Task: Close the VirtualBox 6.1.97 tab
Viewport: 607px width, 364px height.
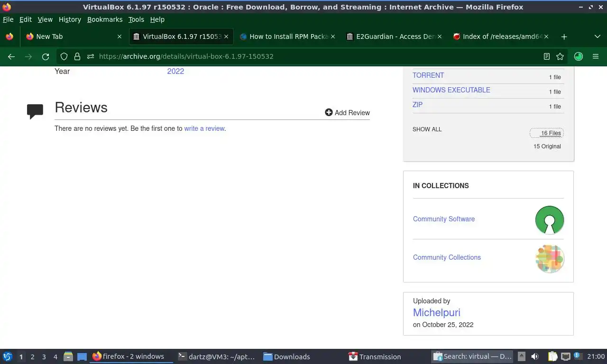Action: coord(226,36)
